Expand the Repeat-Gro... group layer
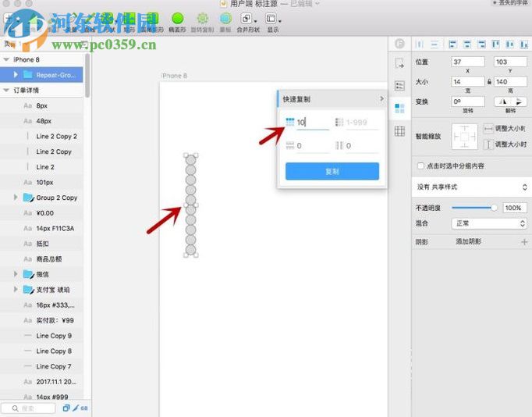532x417 pixels. (x=16, y=74)
